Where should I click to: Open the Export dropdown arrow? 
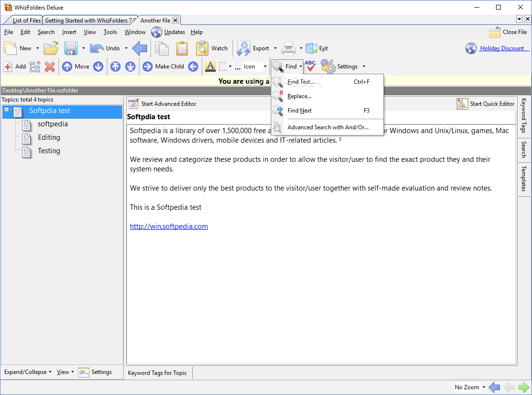click(x=275, y=48)
